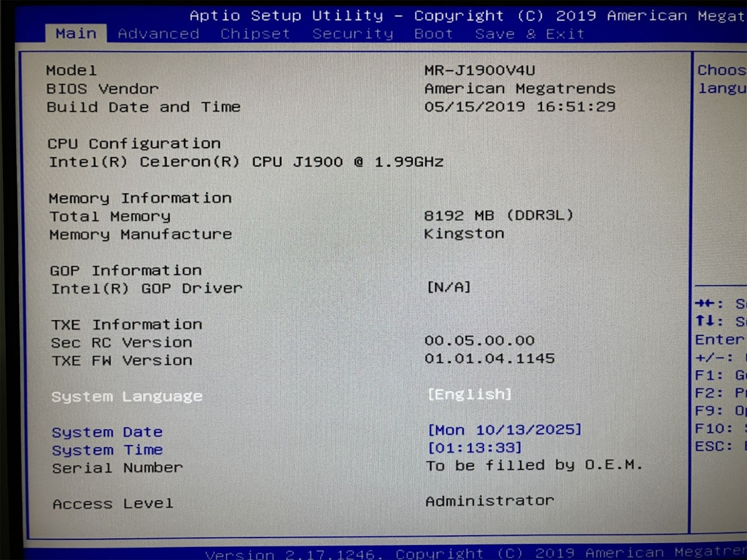The image size is (747, 560).
Task: Open the Advanced tab
Action: (158, 34)
